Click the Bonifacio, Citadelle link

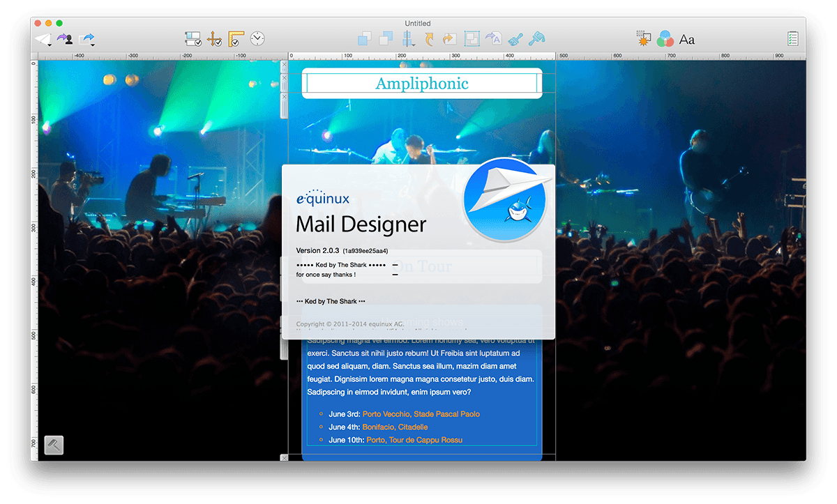[x=395, y=427]
